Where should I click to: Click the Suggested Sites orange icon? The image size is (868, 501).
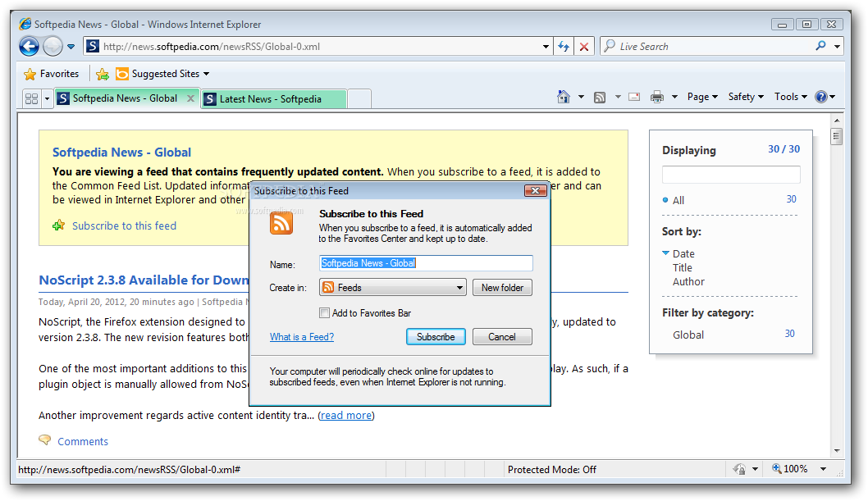pyautogui.click(x=121, y=74)
